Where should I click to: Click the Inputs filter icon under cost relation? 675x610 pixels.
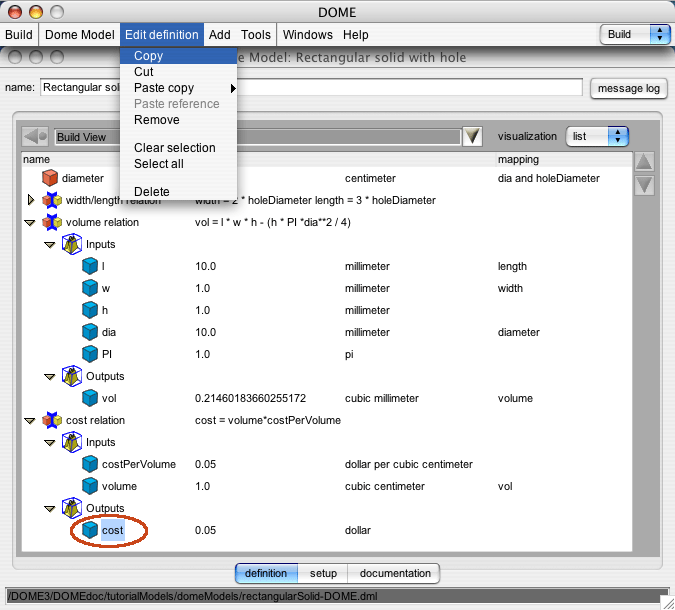71,442
